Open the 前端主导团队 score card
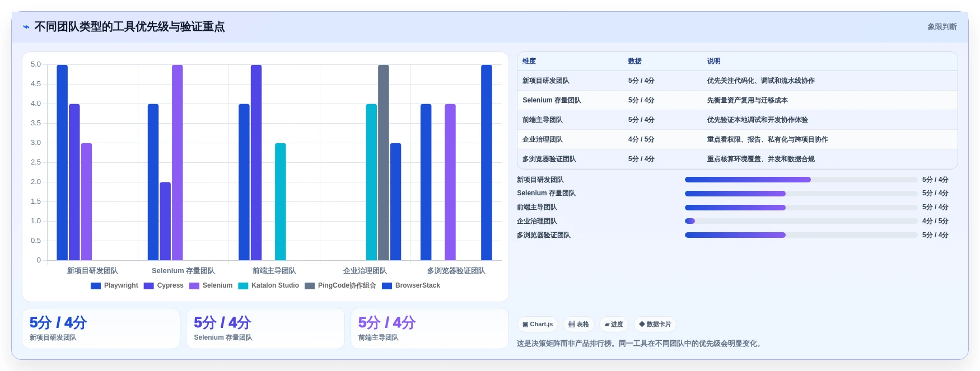Viewport: 980px width, 371px height. (430, 328)
